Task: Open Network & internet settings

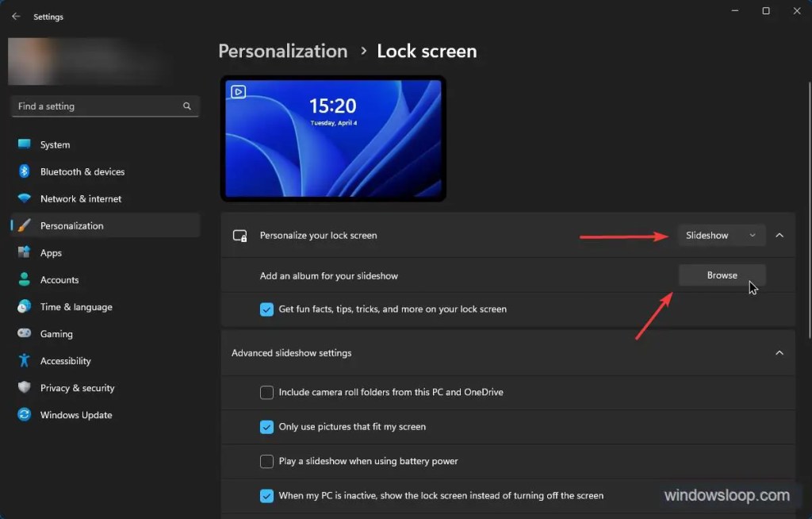Action: click(x=105, y=198)
